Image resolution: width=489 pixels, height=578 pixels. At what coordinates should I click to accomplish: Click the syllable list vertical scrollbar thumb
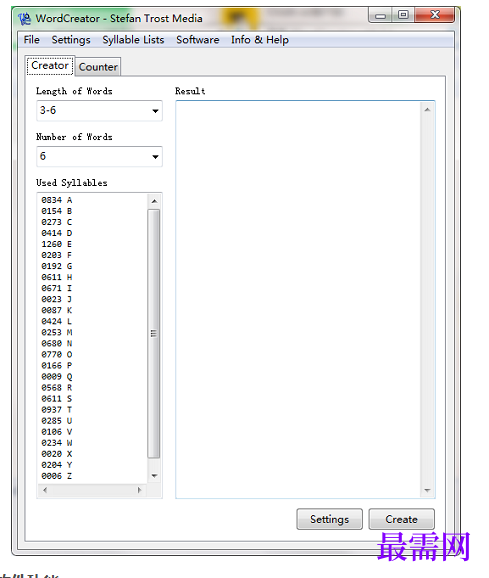coord(154,334)
